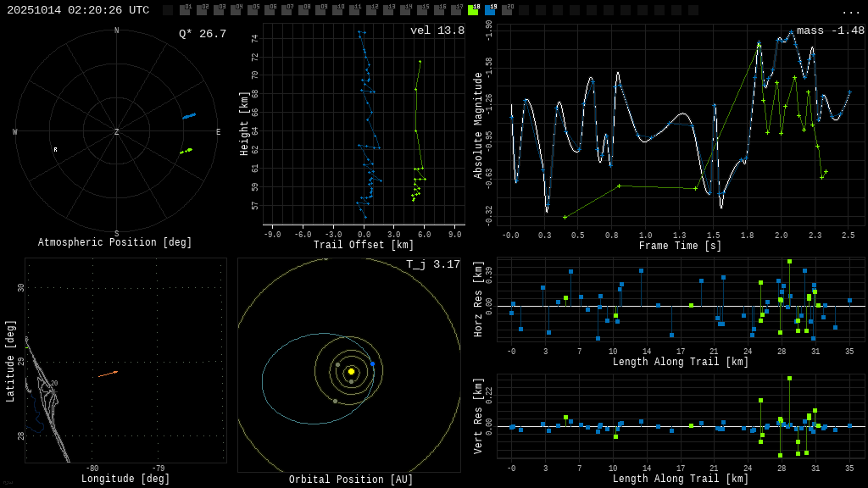
Task: Select the mass -1.48 readout
Action: [830, 30]
